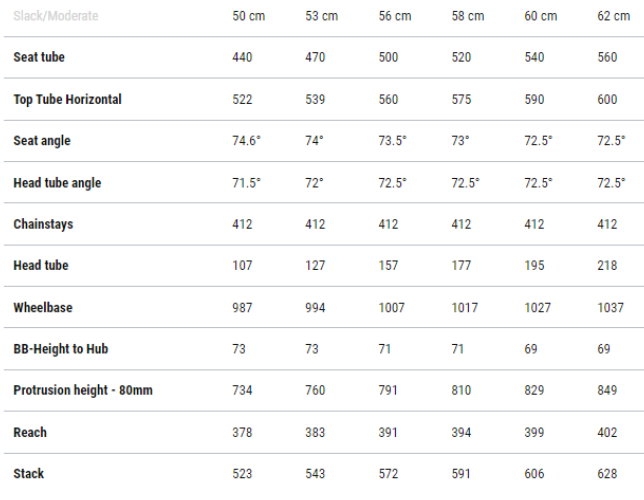Click the Stack row label
The image size is (644, 500).
(29, 474)
